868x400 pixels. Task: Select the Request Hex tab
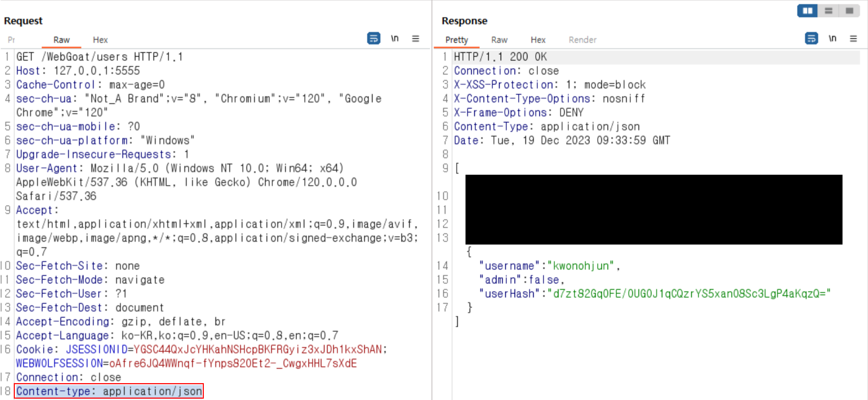tap(100, 40)
